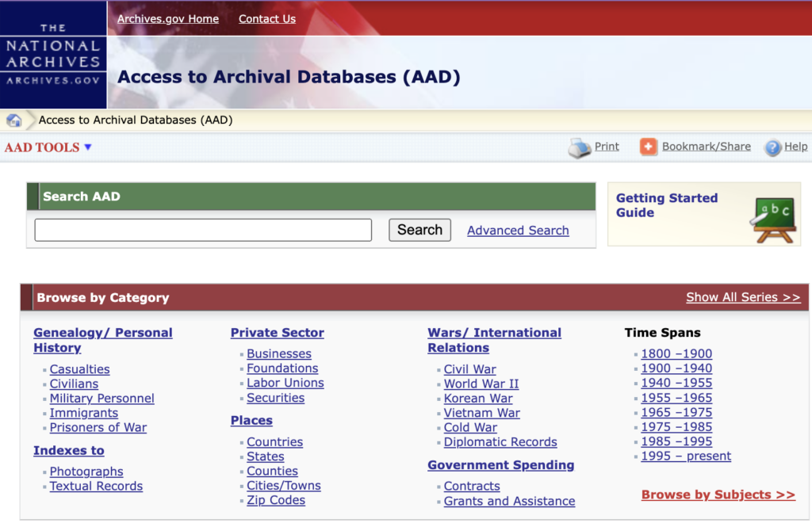Open Military Personnel records
This screenshot has width=812, height=523.
(102, 399)
